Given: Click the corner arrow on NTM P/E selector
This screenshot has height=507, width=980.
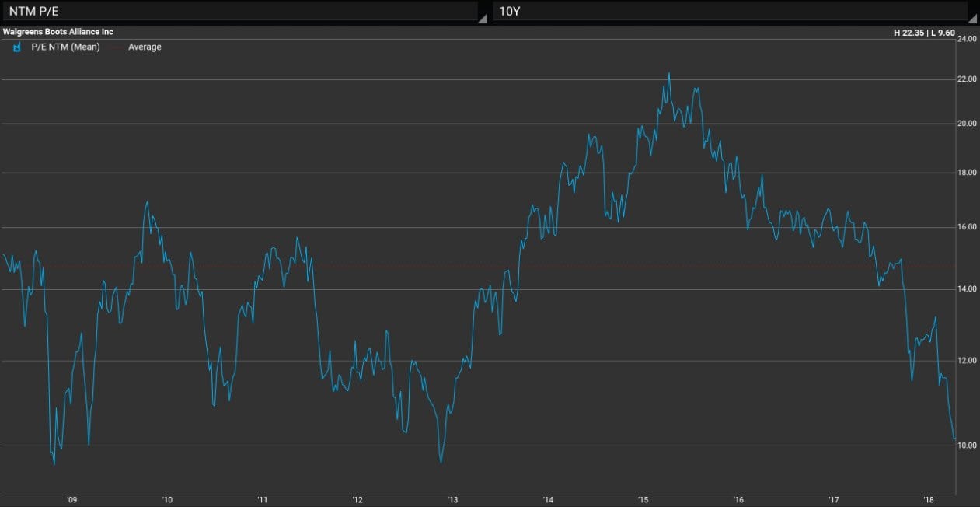Looking at the screenshot, I should point(482,19).
